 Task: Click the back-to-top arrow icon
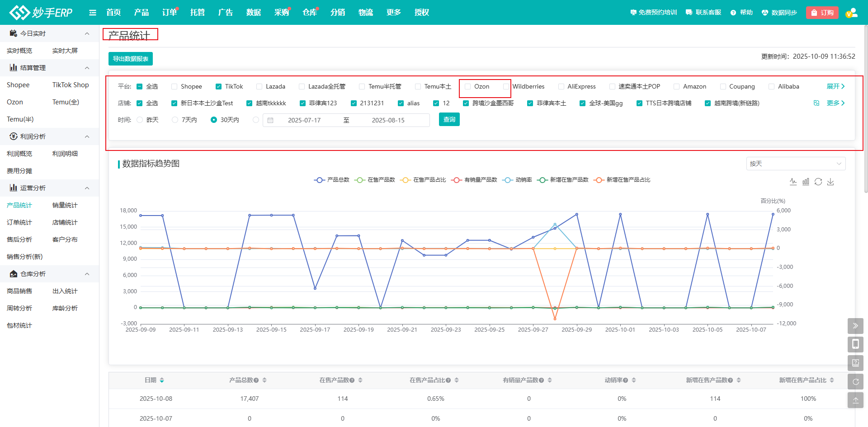coord(855,400)
